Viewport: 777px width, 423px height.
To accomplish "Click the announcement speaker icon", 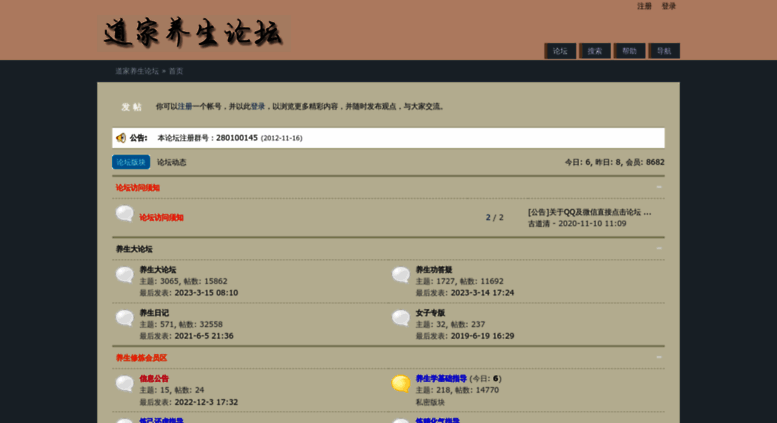I will (x=121, y=138).
